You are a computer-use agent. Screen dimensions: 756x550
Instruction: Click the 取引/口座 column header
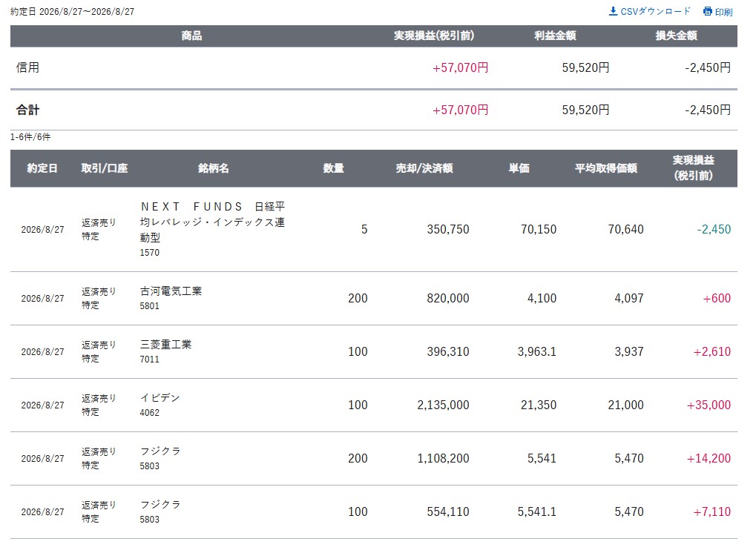pos(104,168)
